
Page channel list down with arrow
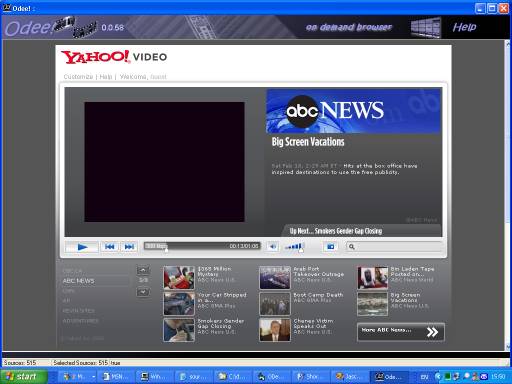coord(143,292)
